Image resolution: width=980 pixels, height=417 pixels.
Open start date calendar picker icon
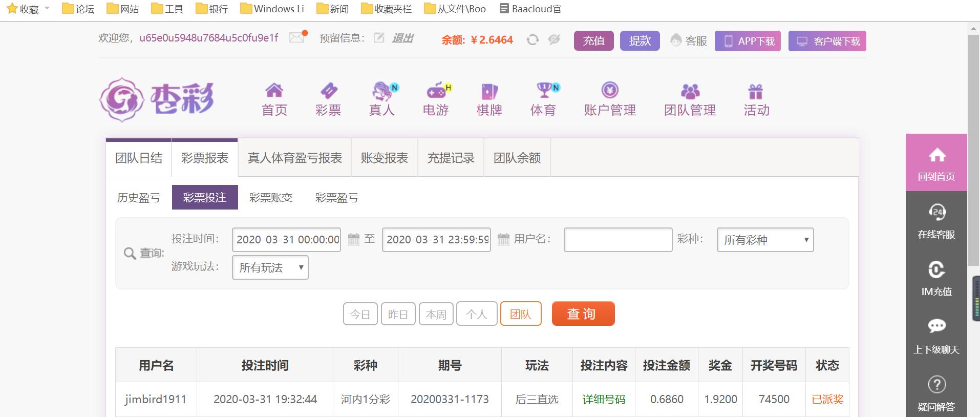(353, 239)
